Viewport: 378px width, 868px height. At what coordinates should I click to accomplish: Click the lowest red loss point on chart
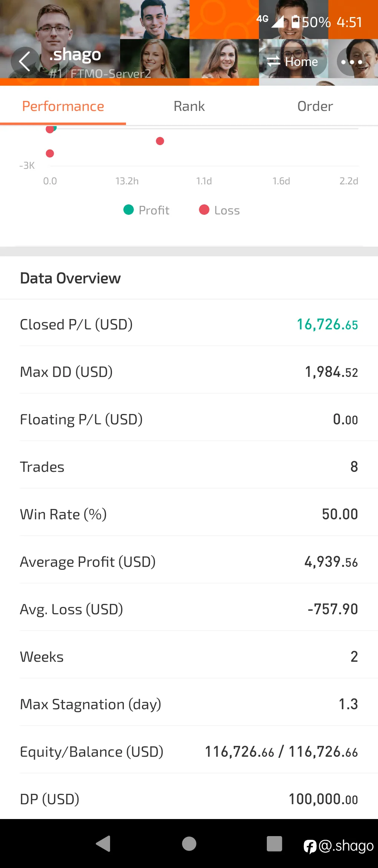tap(50, 154)
